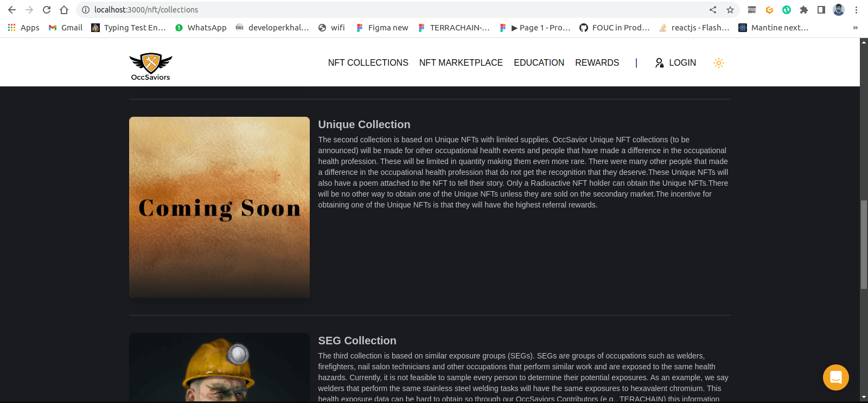The width and height of the screenshot is (868, 403).
Task: Open the NFT COLLECTIONS nav item
Action: tap(368, 63)
